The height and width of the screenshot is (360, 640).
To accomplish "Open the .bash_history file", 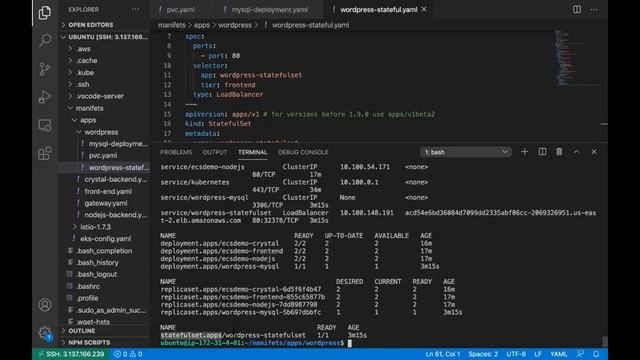I will click(97, 262).
